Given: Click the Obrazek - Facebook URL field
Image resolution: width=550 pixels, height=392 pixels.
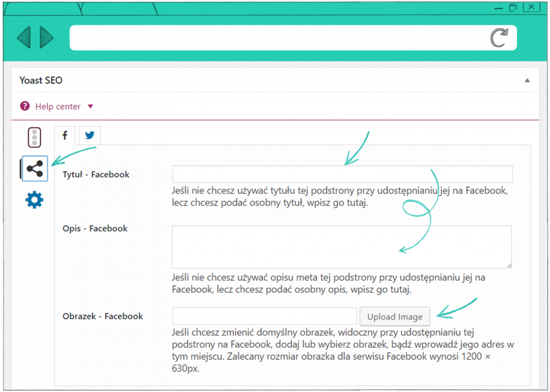Looking at the screenshot, I should pos(265,316).
